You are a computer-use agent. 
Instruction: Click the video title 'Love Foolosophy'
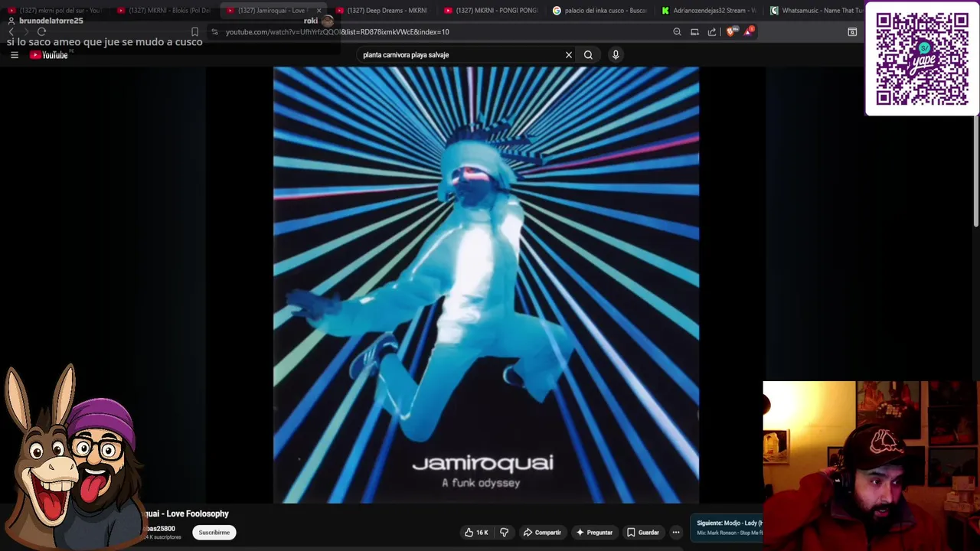tap(187, 514)
